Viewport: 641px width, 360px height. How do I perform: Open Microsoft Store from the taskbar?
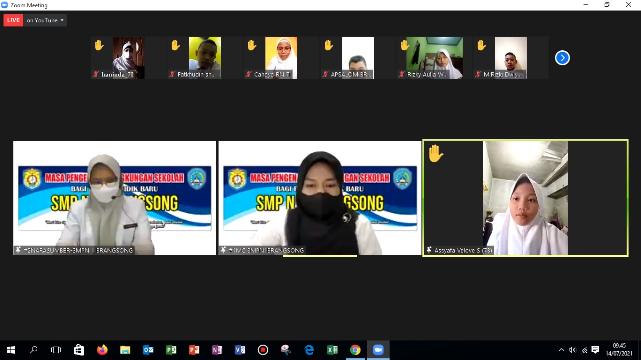79,350
